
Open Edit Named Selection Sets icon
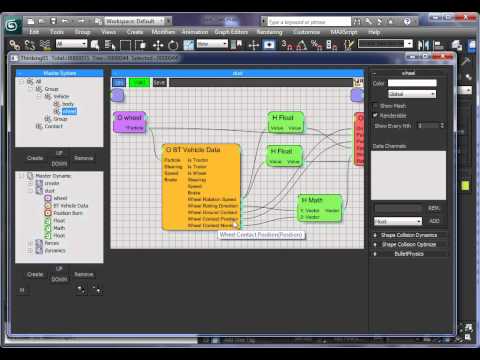348,44
